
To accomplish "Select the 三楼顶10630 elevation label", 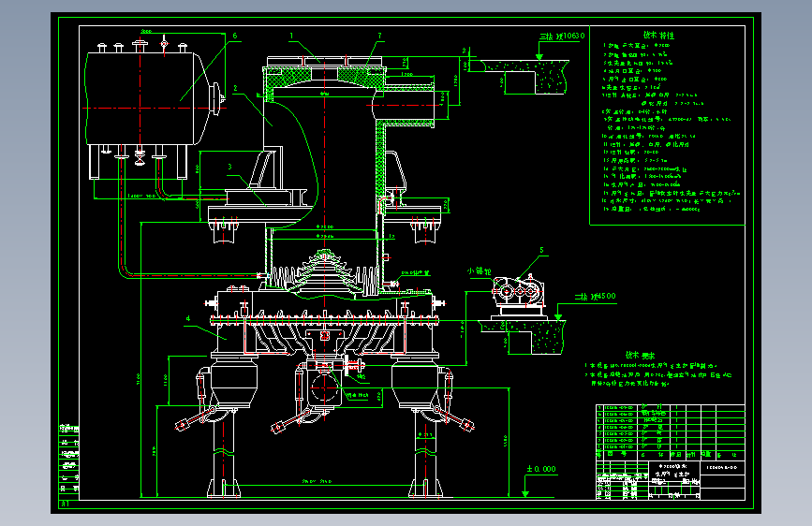I will [562, 37].
